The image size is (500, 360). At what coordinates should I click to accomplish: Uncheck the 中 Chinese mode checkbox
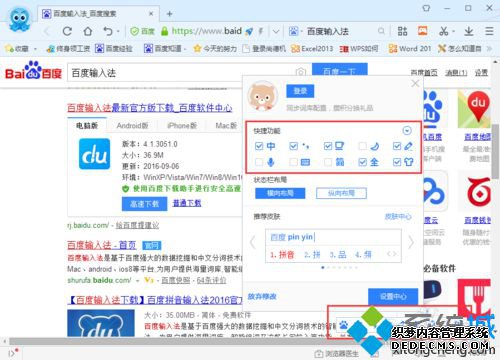pyautogui.click(x=259, y=146)
